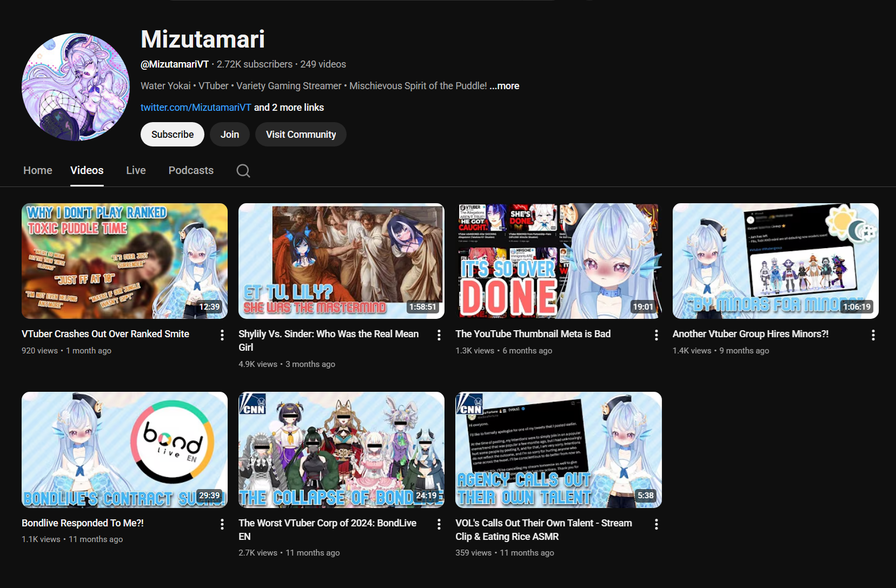
Task: Play the 'By Minors For Minors' thumbnail
Action: pyautogui.click(x=775, y=261)
